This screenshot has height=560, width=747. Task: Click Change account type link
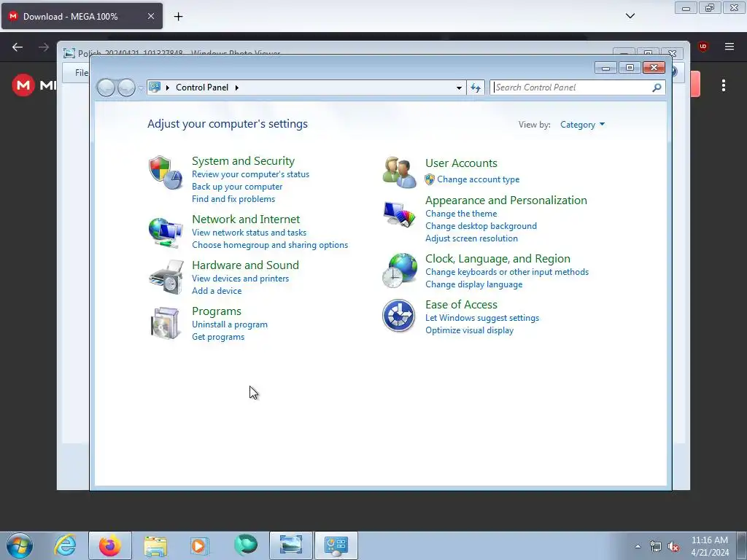(478, 179)
